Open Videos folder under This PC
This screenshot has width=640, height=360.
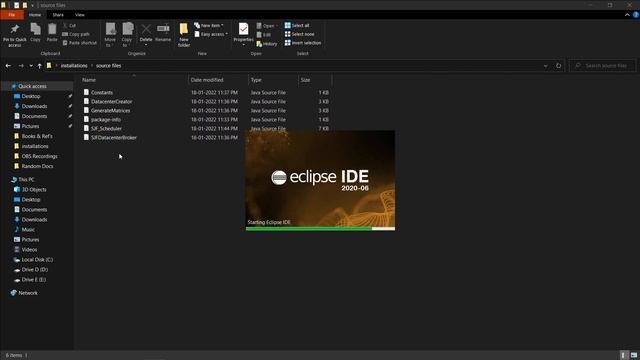(x=29, y=250)
